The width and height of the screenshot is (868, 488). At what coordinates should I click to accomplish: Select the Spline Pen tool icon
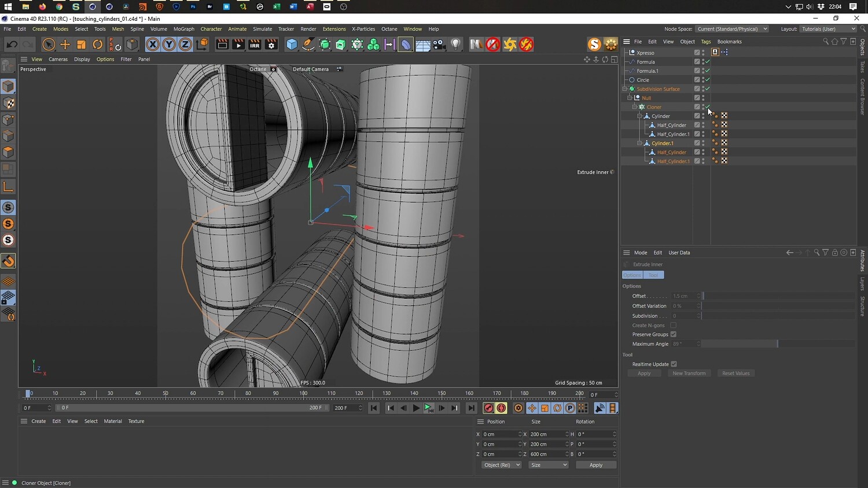(308, 45)
